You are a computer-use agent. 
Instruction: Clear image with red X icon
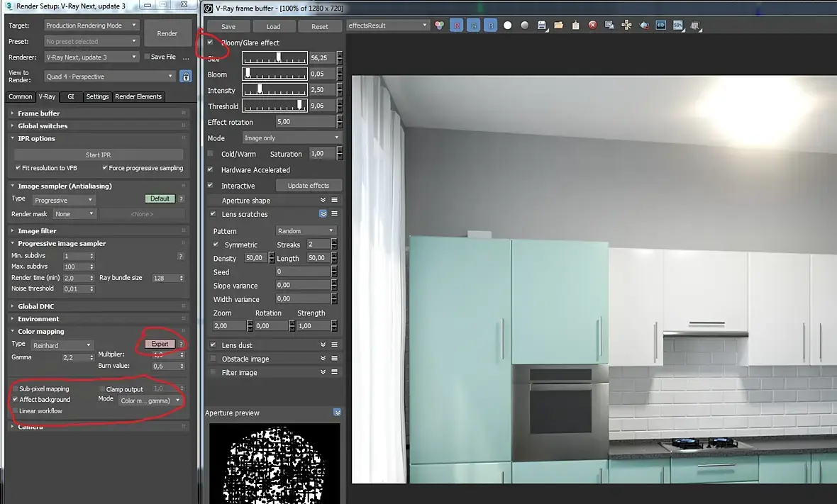592,26
